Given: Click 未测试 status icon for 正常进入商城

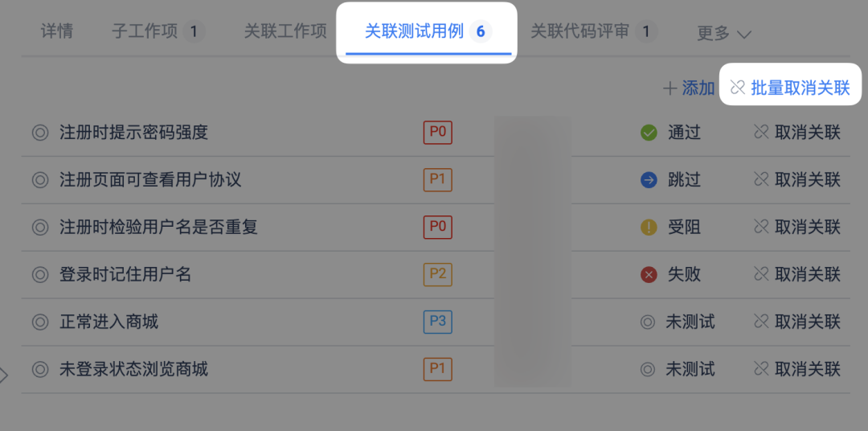Looking at the screenshot, I should tap(648, 322).
